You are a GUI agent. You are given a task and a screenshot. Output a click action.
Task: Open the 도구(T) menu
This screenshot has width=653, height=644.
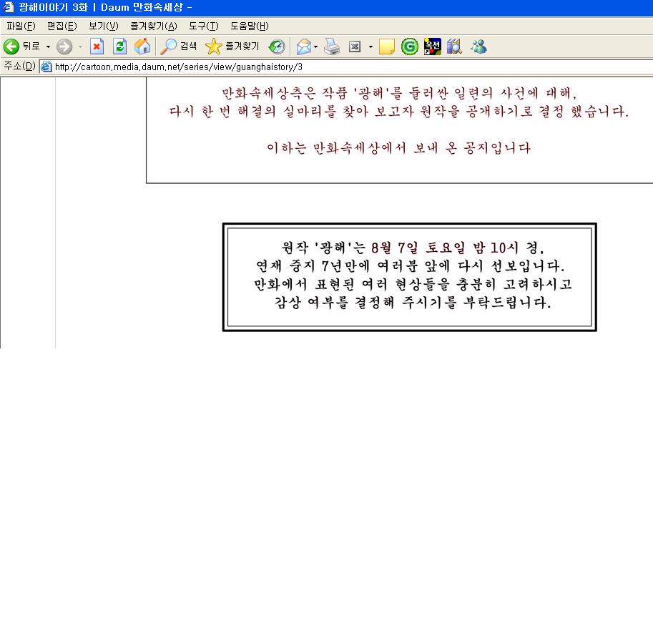(x=203, y=26)
